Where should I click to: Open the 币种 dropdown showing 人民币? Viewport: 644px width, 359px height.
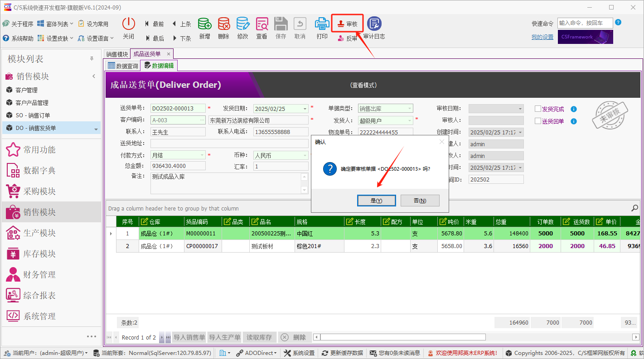click(305, 155)
